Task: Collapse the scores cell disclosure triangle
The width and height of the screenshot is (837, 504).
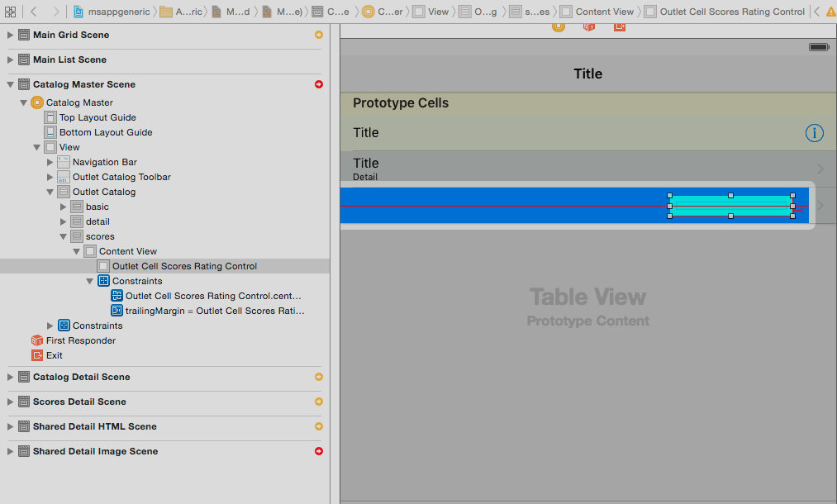Action: point(64,236)
